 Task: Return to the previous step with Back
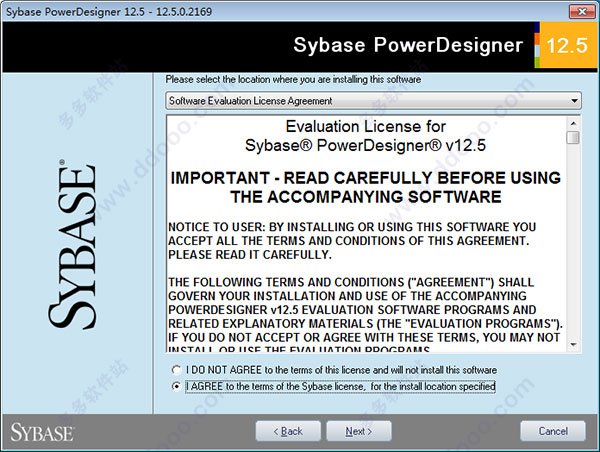pos(288,431)
